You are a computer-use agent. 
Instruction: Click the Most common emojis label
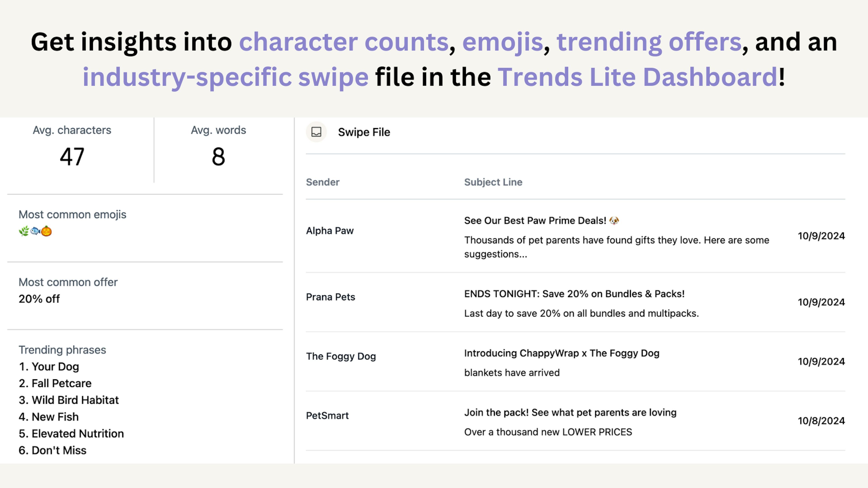[x=72, y=215]
